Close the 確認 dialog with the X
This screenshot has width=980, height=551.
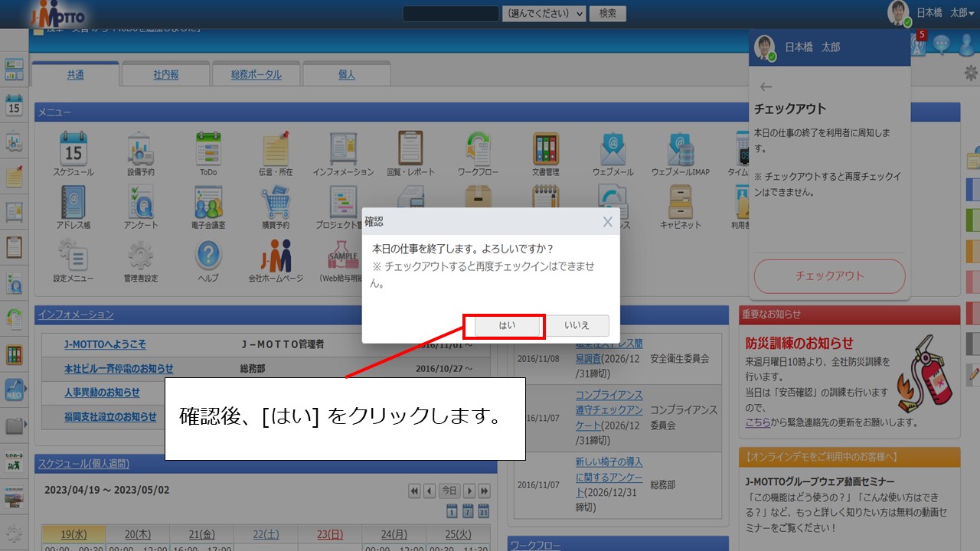(x=607, y=221)
